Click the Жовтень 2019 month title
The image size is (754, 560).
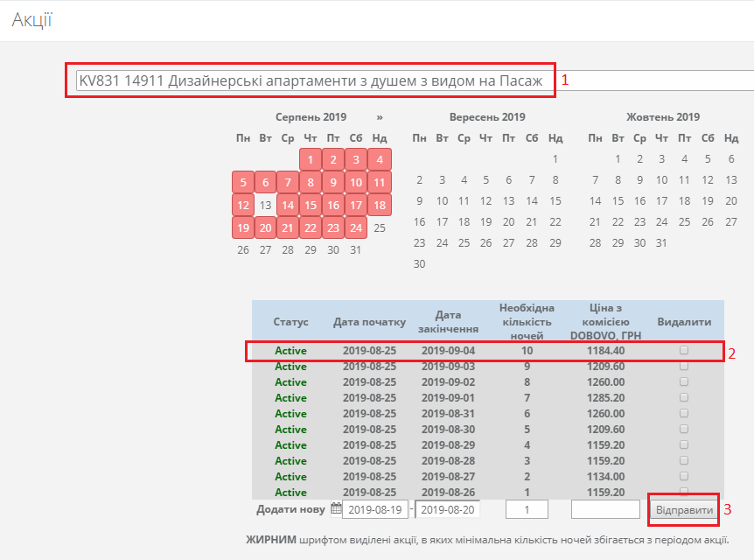(663, 117)
